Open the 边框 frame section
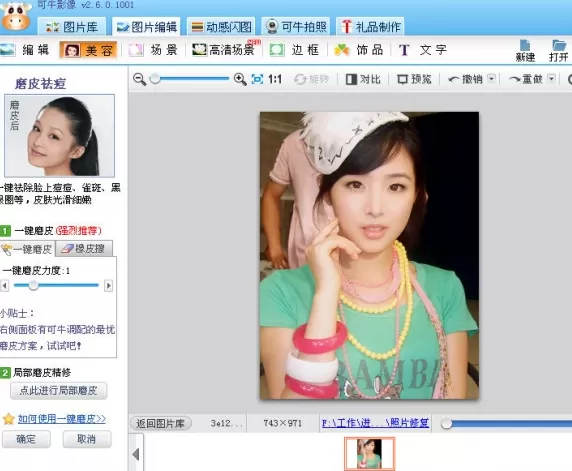This screenshot has width=572, height=471. (294, 50)
